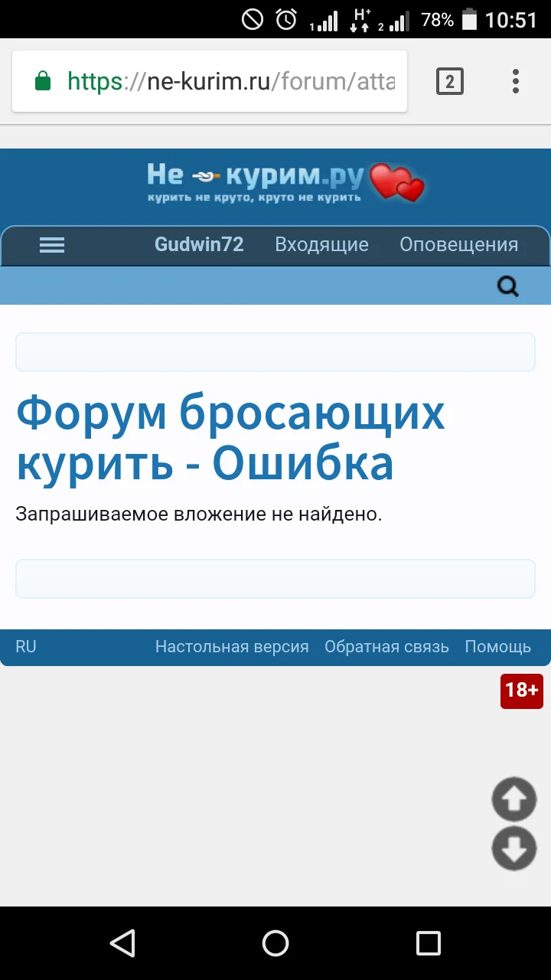This screenshot has width=551, height=980.
Task: Tap the alarm clock status icon
Action: click(286, 19)
